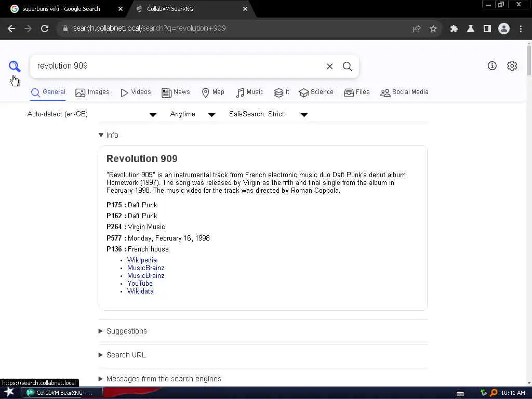Submit search with magnifier button
The image size is (532, 399).
(x=347, y=66)
